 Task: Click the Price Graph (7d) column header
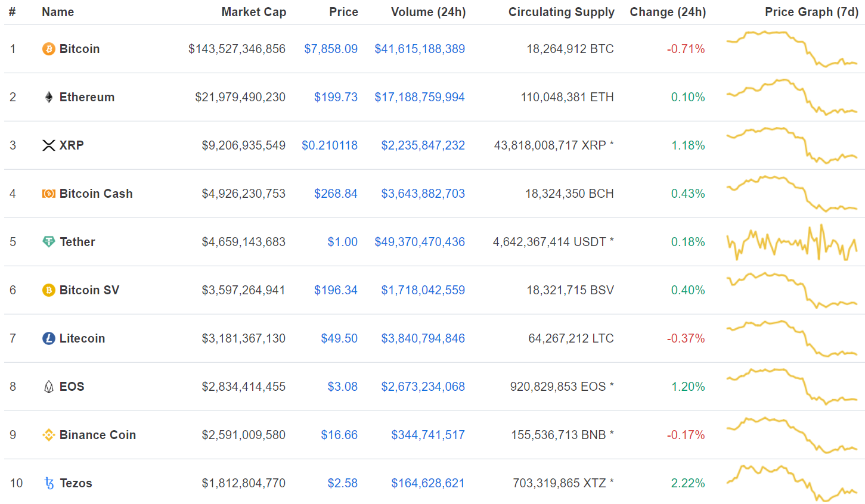pyautogui.click(x=812, y=12)
